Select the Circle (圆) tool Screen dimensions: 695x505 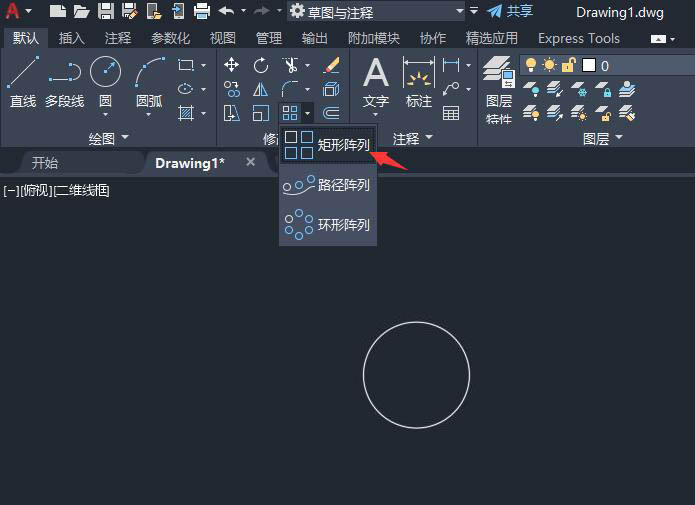(105, 80)
